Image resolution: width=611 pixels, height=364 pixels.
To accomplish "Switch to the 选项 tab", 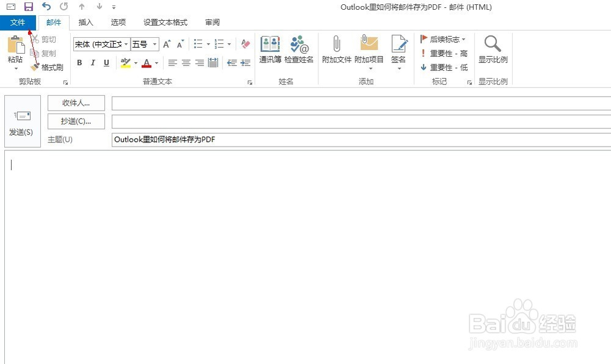I will [118, 23].
